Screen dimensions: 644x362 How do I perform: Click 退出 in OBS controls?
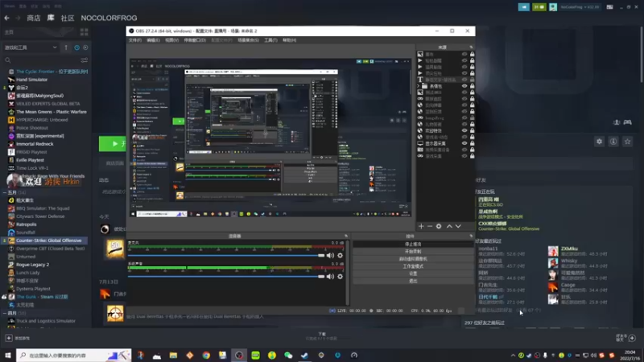point(413,281)
